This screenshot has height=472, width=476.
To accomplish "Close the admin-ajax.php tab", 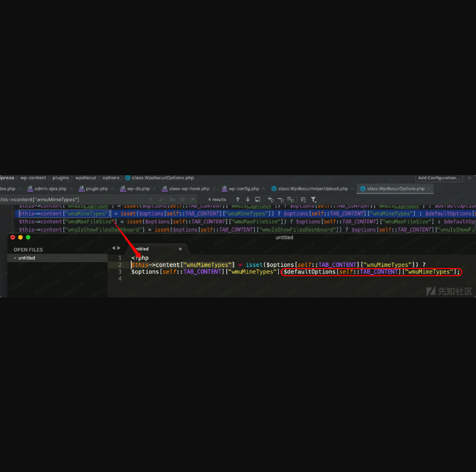I will (x=71, y=189).
